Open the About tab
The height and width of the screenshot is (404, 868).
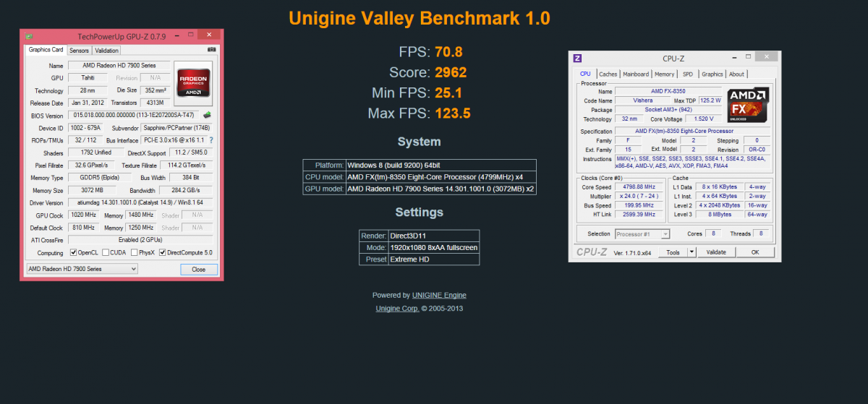tap(736, 74)
